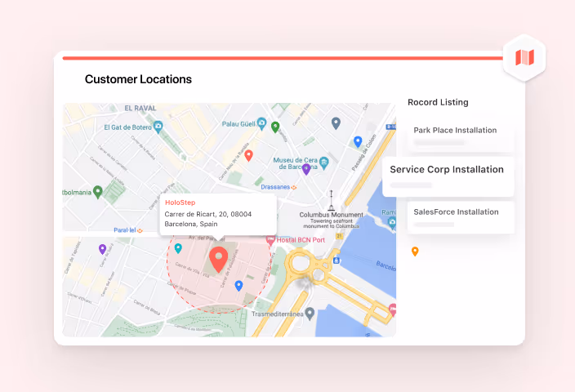The image size is (575, 392).
Task: Click the small red pin on La Rambla
Action: 248,155
